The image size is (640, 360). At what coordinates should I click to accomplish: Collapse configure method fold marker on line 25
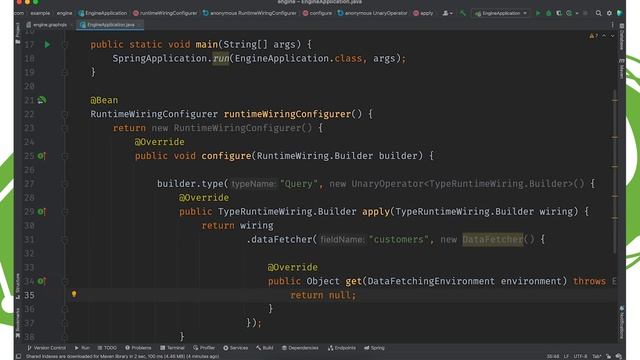(x=64, y=156)
